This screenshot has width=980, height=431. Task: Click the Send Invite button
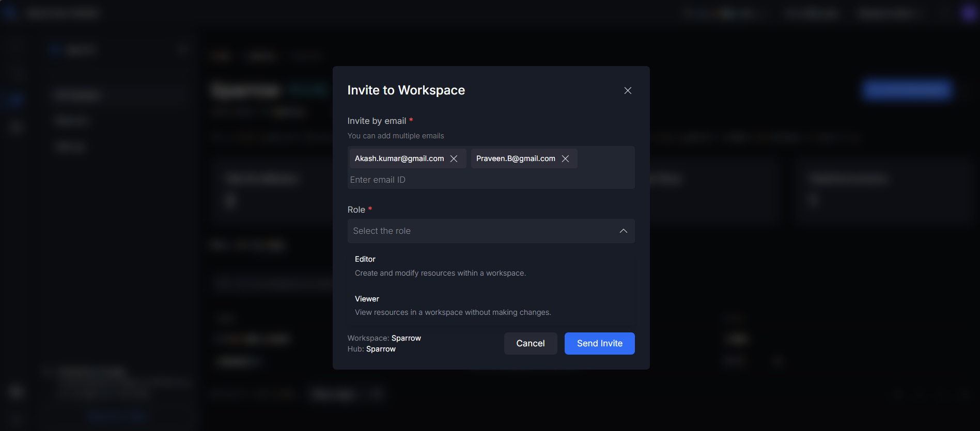coord(599,343)
